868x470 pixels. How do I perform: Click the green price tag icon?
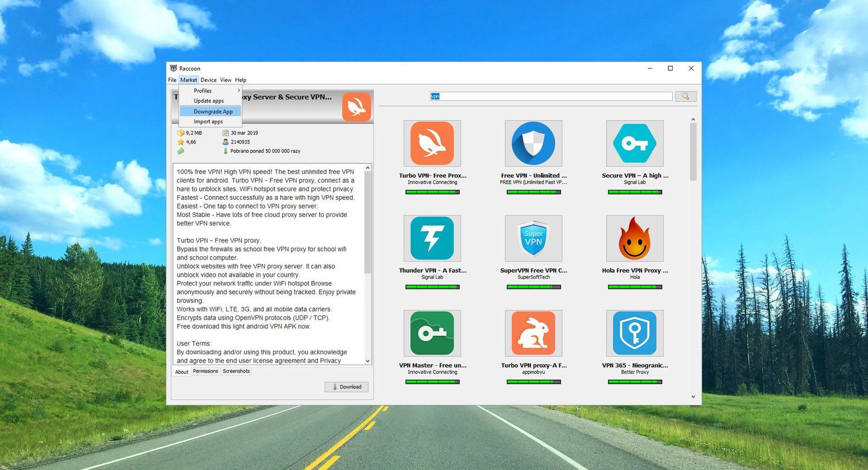click(x=181, y=151)
